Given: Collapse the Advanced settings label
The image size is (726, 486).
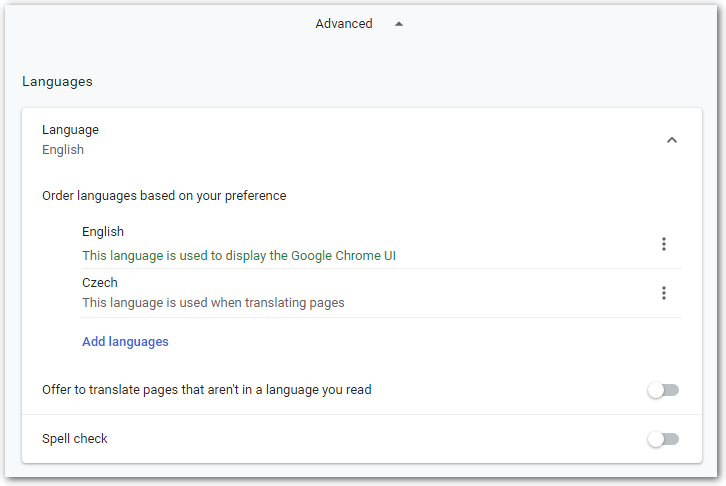Looking at the screenshot, I should pyautogui.click(x=343, y=24).
